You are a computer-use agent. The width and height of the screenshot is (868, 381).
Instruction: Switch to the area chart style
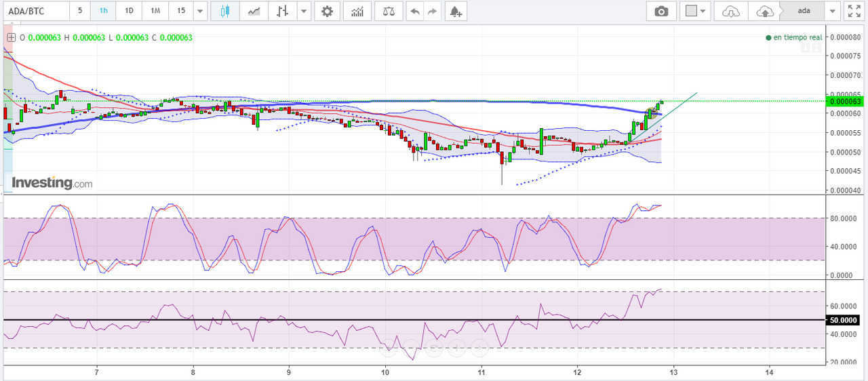tap(254, 11)
